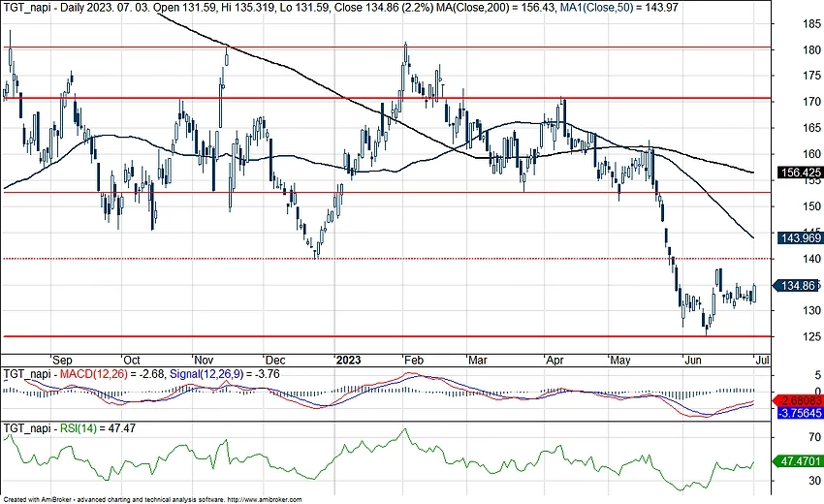824x504 pixels.
Task: Click the RSI(14) = 47.47 indicator label
Action: [98, 428]
